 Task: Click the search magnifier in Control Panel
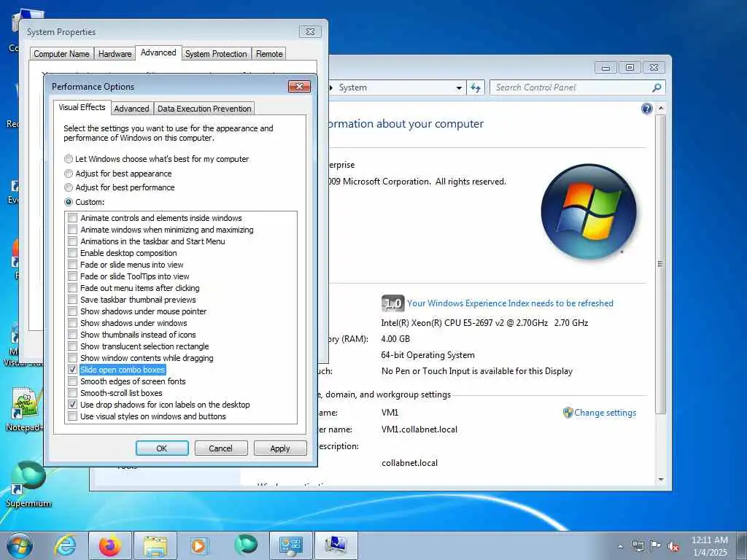coord(657,87)
